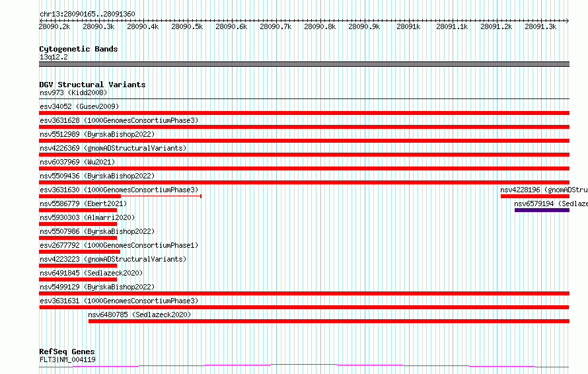Click nsv6579194 Sedlazeck variant label
Viewport: 588px width, 374px height.
tap(551, 204)
